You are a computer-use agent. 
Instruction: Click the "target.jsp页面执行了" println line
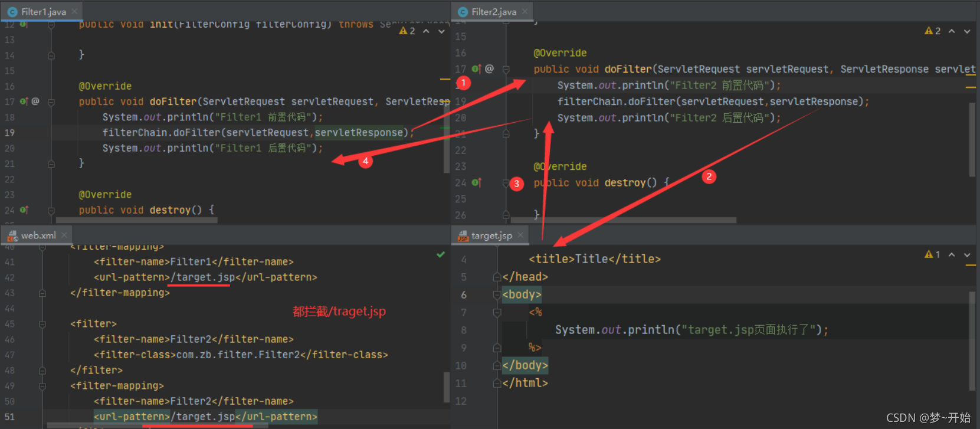point(691,330)
